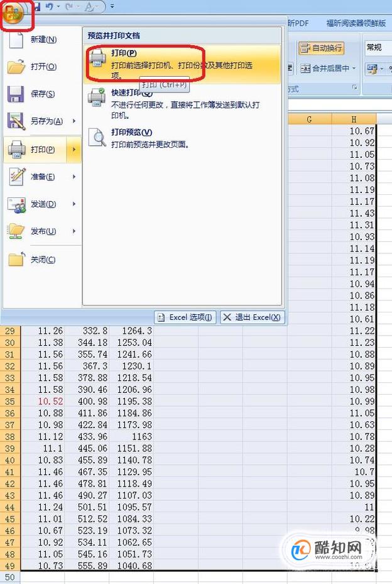Image resolution: width=392 pixels, height=584 pixels.
Task: Click the Redo arrow icon
Action: click(x=70, y=7)
